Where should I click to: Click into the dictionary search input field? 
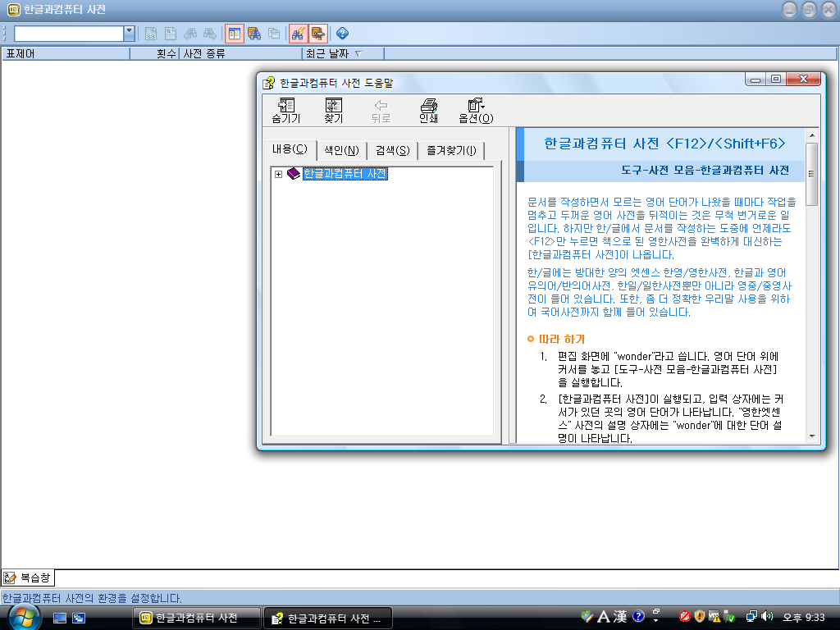(69, 33)
